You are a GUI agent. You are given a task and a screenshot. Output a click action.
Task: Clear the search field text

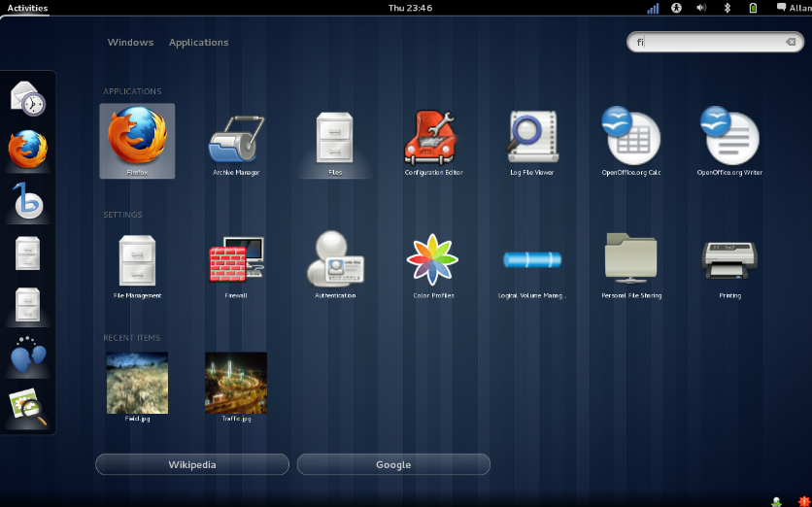pos(791,42)
